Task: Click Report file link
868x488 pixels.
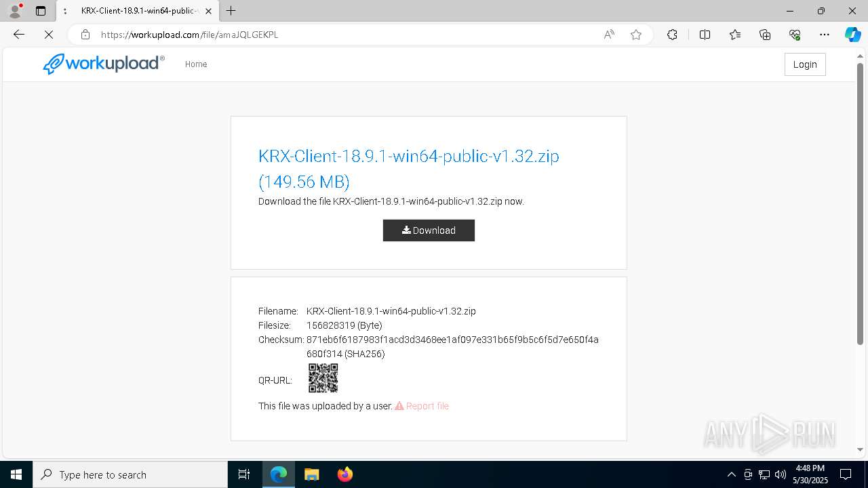Action: [x=422, y=406]
